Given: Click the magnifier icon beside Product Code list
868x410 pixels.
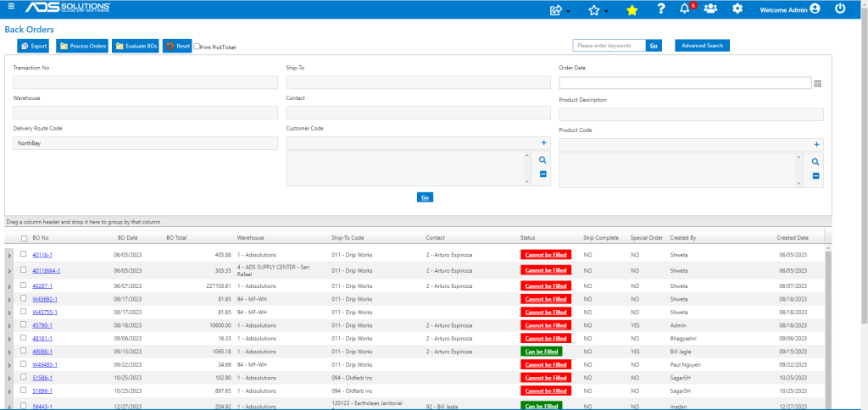Looking at the screenshot, I should tap(815, 162).
